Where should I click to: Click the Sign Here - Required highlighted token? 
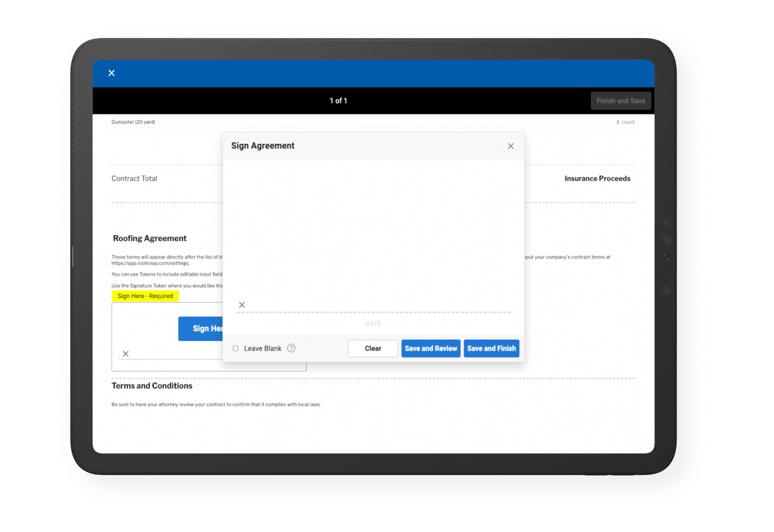click(145, 296)
